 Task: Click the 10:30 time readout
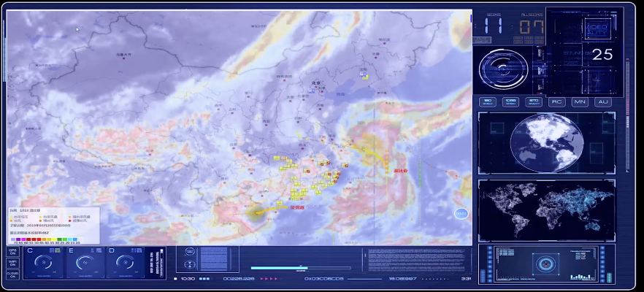click(x=188, y=279)
